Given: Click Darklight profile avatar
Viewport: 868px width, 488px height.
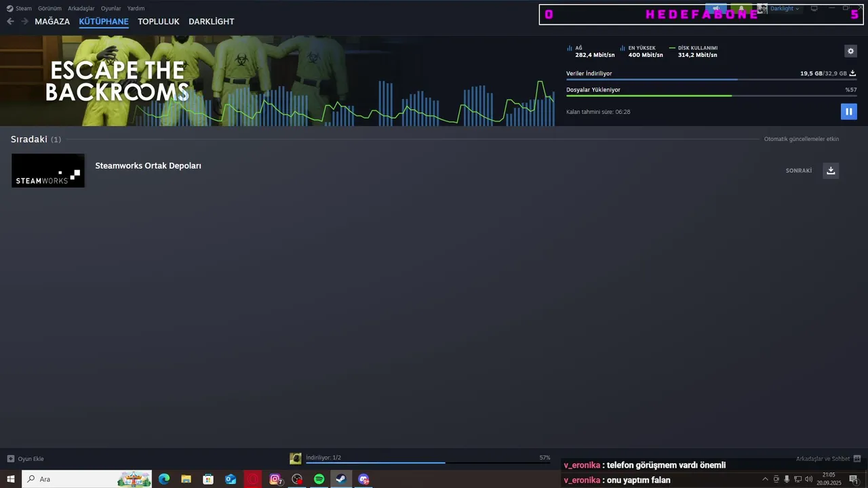Looking at the screenshot, I should [x=762, y=9].
